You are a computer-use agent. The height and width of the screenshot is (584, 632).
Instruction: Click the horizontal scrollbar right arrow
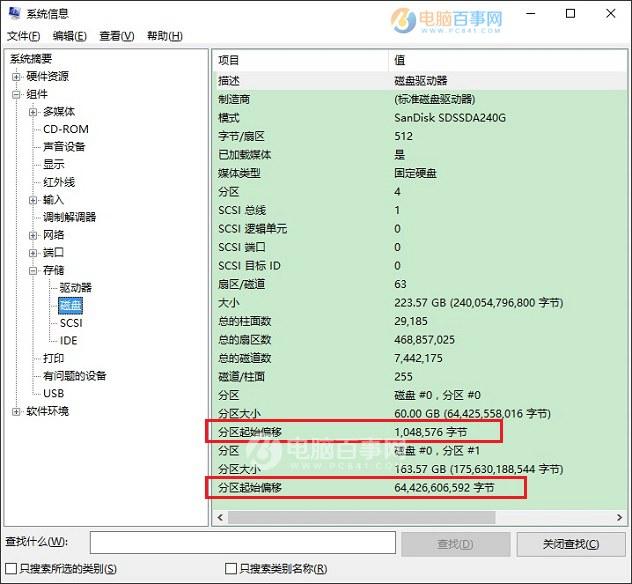[x=620, y=517]
